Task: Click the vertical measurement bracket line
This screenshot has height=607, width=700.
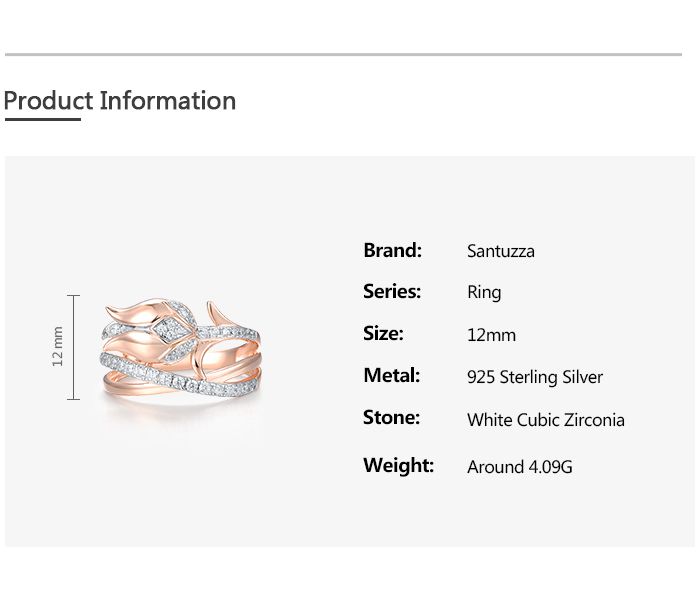Action: coord(73,347)
